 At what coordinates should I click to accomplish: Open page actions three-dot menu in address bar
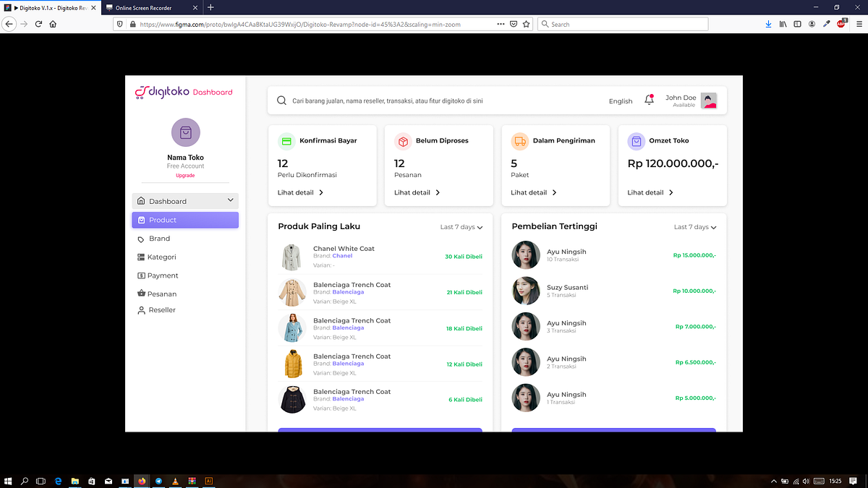coord(501,24)
